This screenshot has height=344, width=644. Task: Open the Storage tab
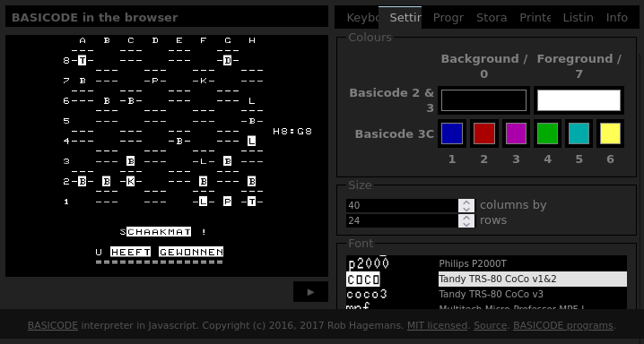tap(491, 18)
